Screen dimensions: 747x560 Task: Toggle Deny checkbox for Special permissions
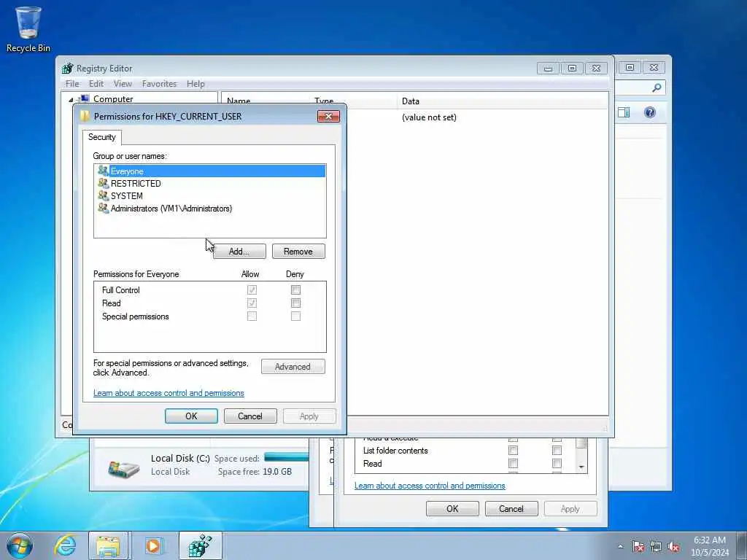(x=295, y=316)
